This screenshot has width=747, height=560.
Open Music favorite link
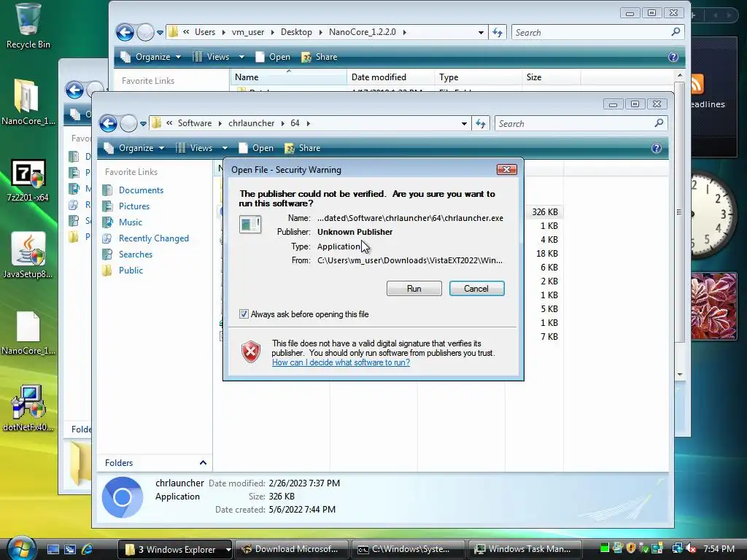(x=130, y=222)
